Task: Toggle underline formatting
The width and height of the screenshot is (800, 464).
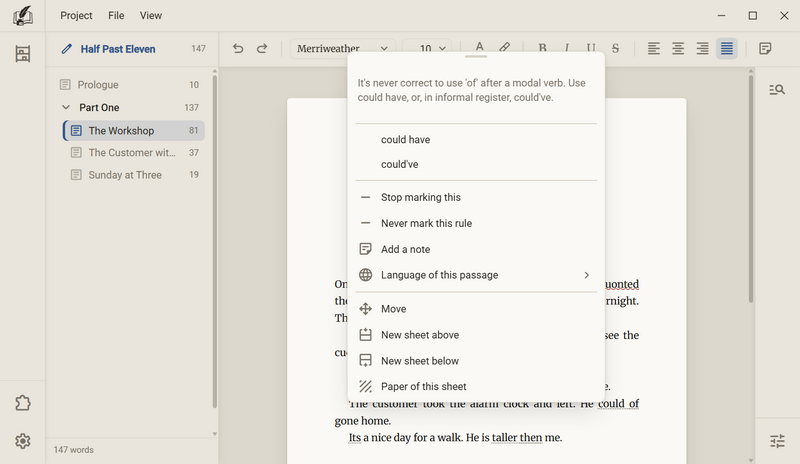Action: (591, 48)
